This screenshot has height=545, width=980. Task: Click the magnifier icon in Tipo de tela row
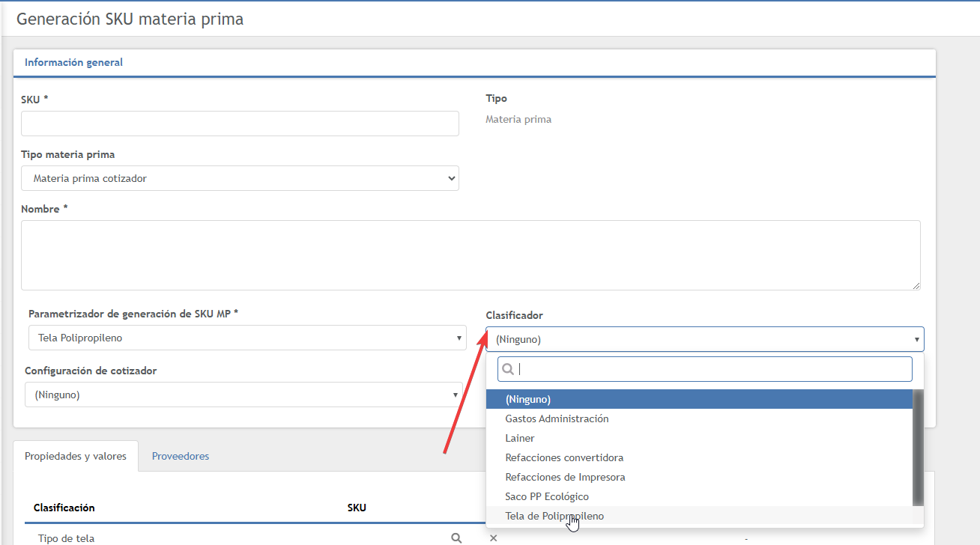pos(456,538)
